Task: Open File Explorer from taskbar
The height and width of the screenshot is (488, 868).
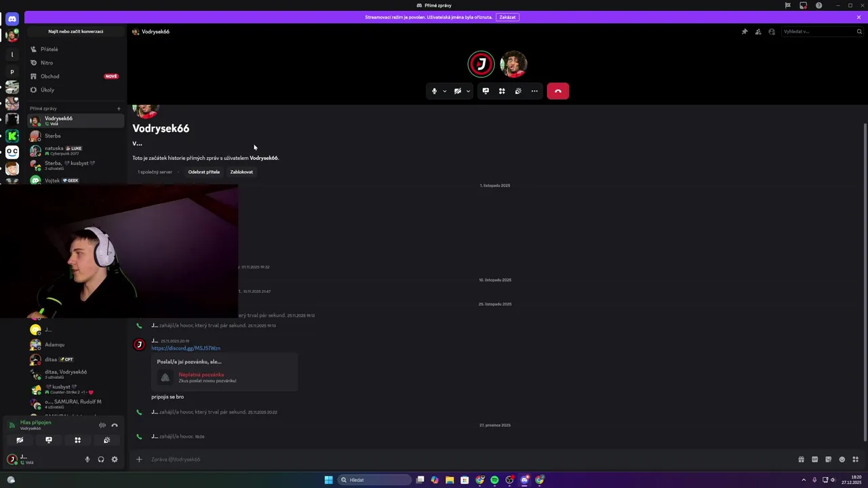Action: (x=450, y=480)
